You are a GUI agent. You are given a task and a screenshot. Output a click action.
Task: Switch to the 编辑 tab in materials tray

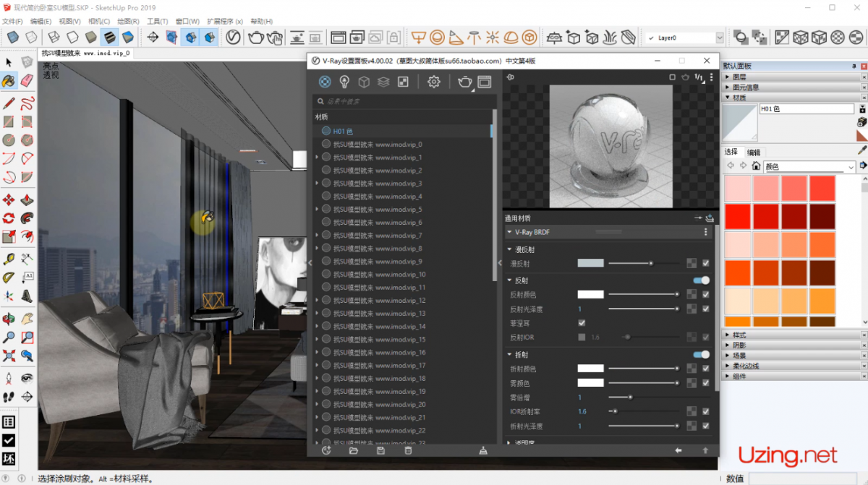(x=754, y=152)
